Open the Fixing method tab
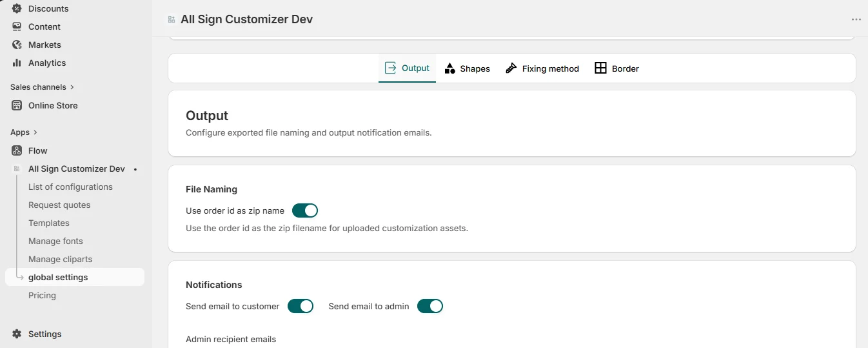Image resolution: width=868 pixels, height=348 pixels. [542, 68]
